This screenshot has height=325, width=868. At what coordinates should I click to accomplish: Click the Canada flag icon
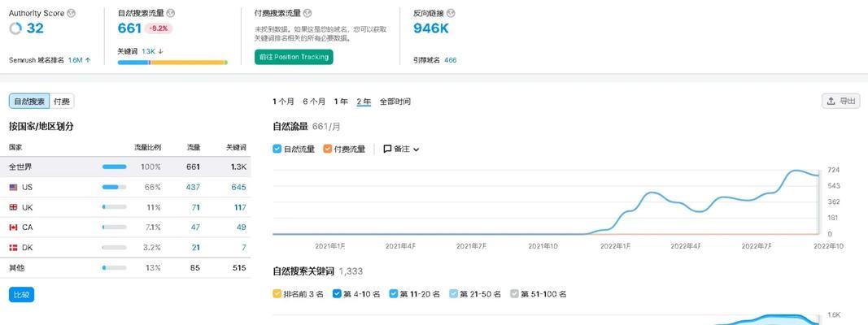point(13,227)
